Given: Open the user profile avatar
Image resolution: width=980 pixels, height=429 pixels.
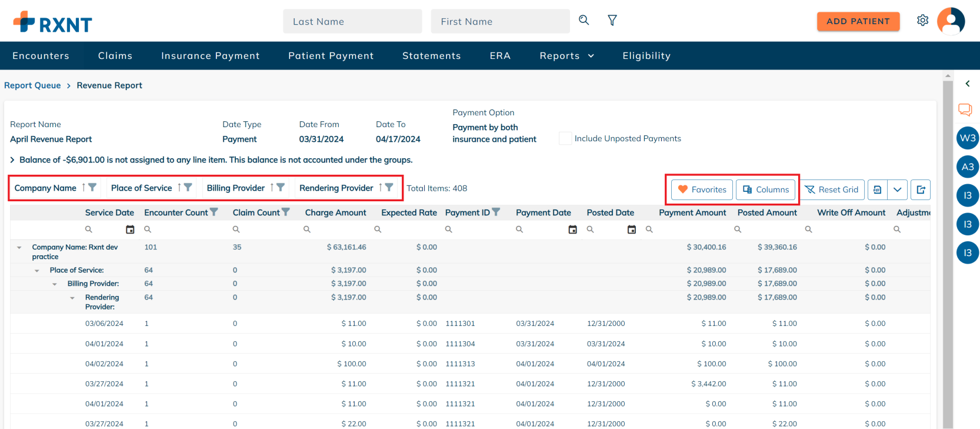Looking at the screenshot, I should point(951,21).
